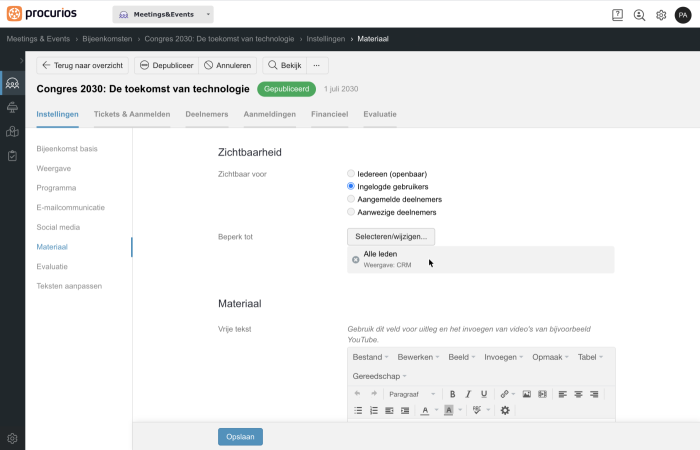Viewport: 700px width, 450px height.
Task: Choose Aanwezige deelnemers visibility option
Action: [351, 212]
